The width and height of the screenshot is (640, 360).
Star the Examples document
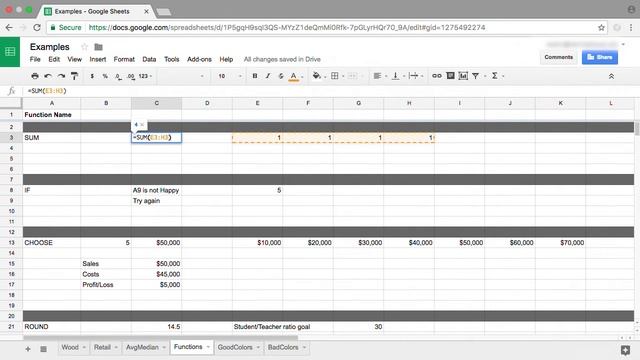(x=84, y=47)
